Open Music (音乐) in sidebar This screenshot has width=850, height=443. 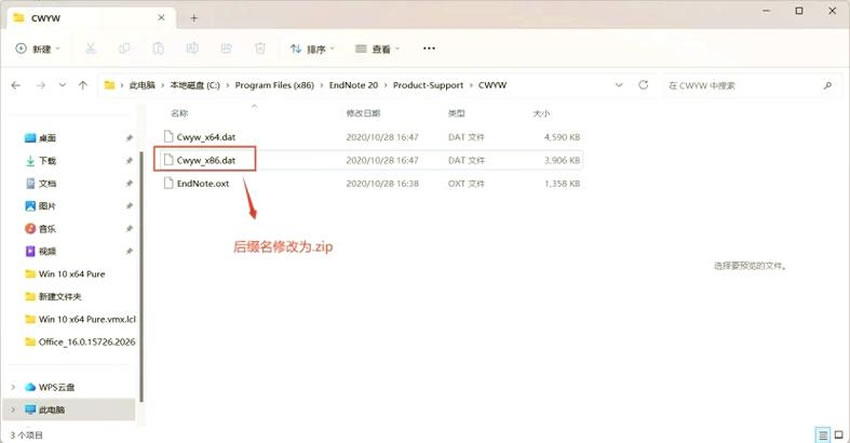(x=47, y=229)
